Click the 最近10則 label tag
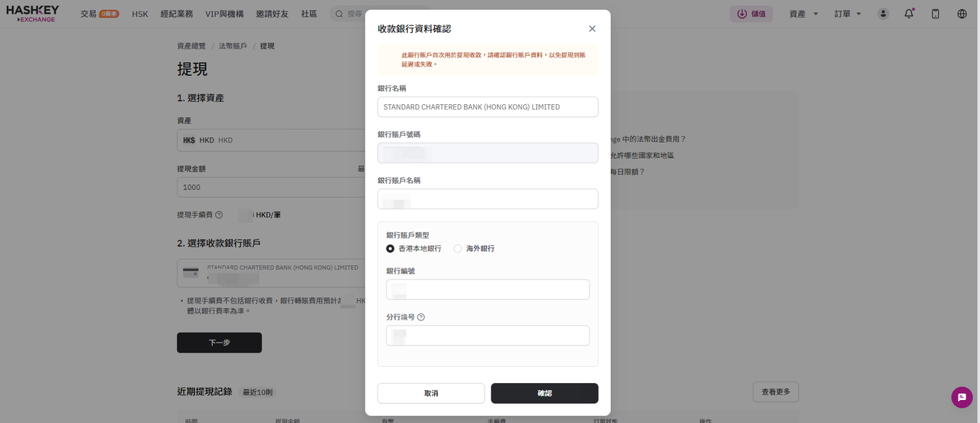The image size is (980, 423). [x=258, y=392]
